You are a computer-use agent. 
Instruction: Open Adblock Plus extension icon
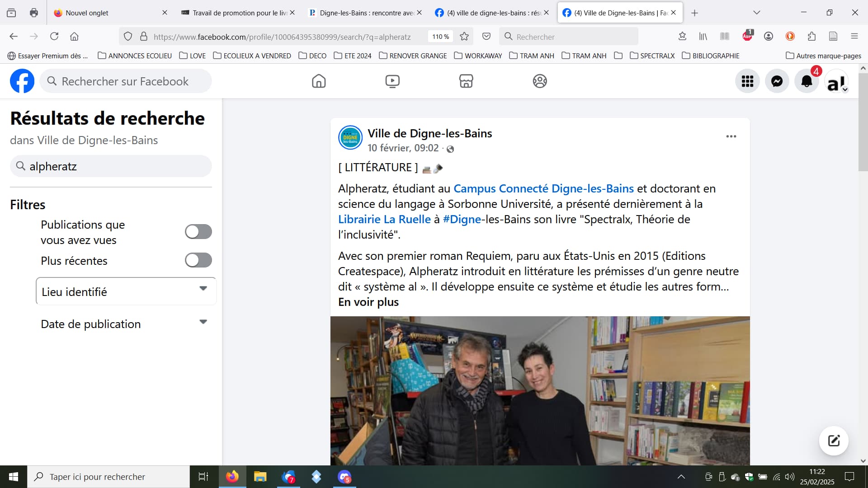[x=747, y=36]
